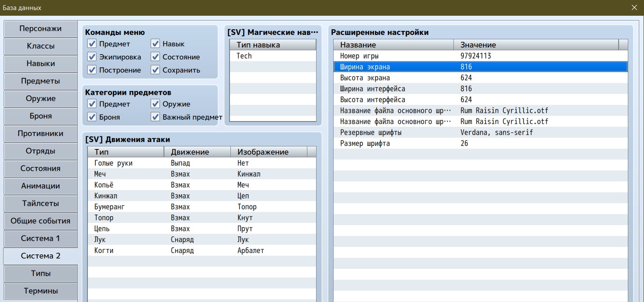This screenshot has height=302, width=644.
Task: Disable the "Важный предмет" item category
Action: [156, 117]
